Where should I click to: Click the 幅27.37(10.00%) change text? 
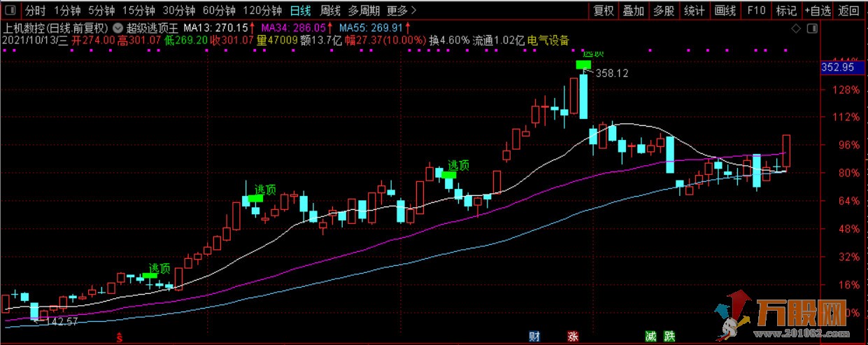384,41
